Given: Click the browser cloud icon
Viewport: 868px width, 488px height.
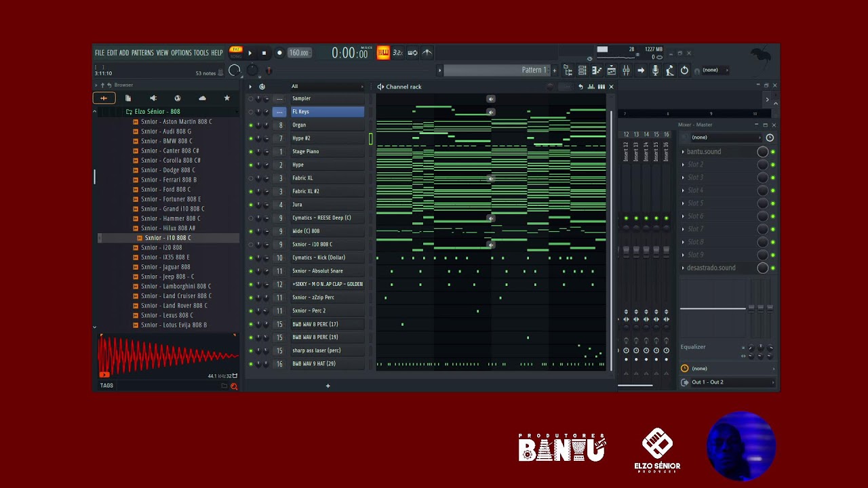Looking at the screenshot, I should 202,98.
